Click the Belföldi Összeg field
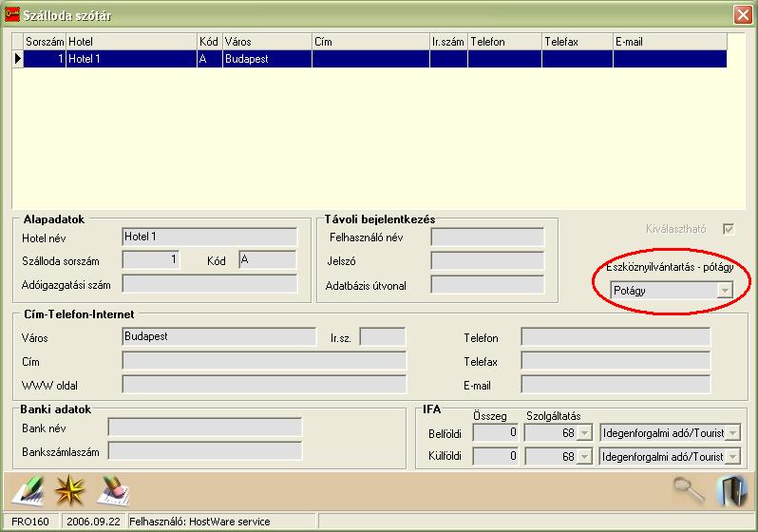The height and width of the screenshot is (532, 758). [x=496, y=433]
